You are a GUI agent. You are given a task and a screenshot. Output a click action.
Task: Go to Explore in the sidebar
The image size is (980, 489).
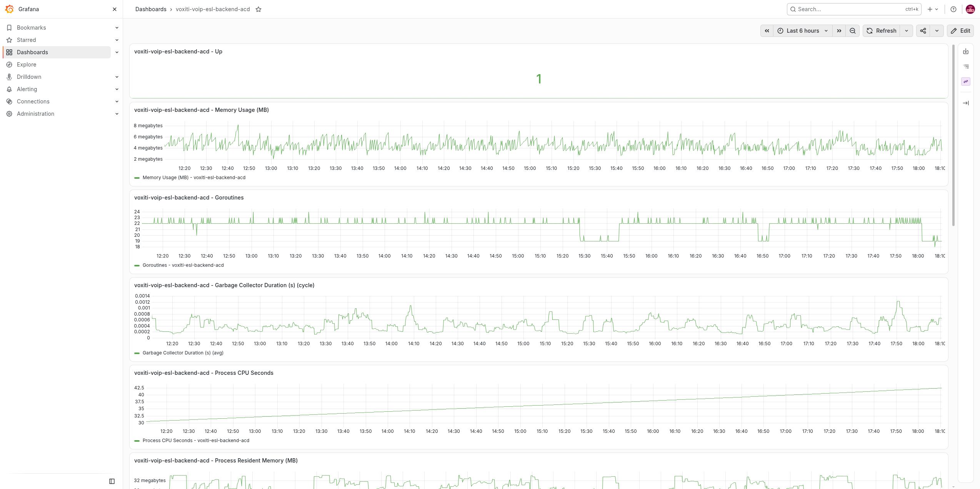tap(27, 65)
